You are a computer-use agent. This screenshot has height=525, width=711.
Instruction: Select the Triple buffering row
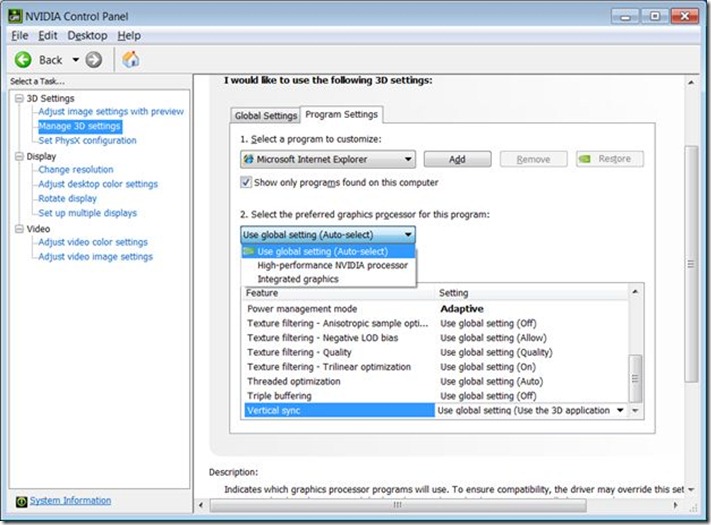pyautogui.click(x=435, y=396)
